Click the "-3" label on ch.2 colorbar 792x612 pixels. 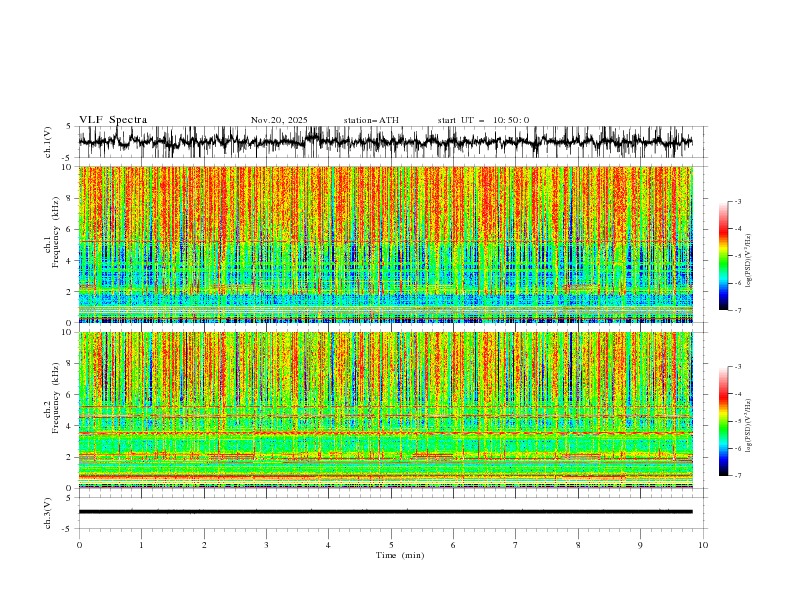pyautogui.click(x=738, y=367)
